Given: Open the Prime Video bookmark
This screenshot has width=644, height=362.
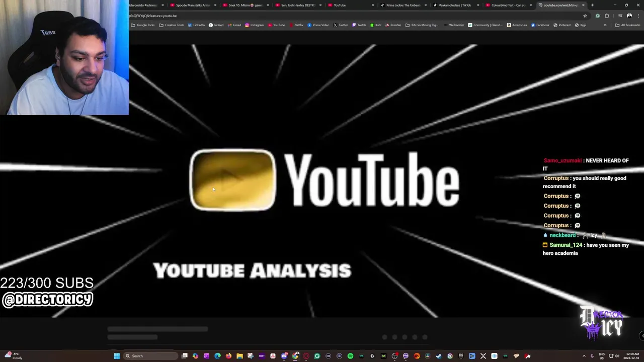Looking at the screenshot, I should [x=318, y=25].
